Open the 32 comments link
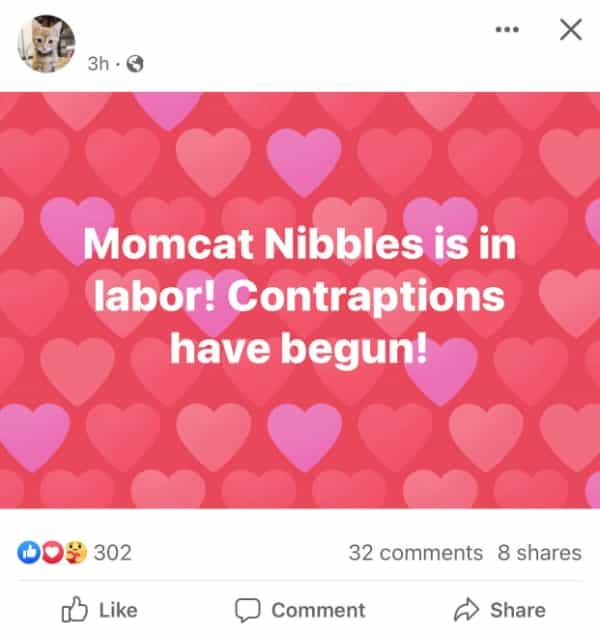This screenshot has height=634, width=600. click(x=415, y=552)
